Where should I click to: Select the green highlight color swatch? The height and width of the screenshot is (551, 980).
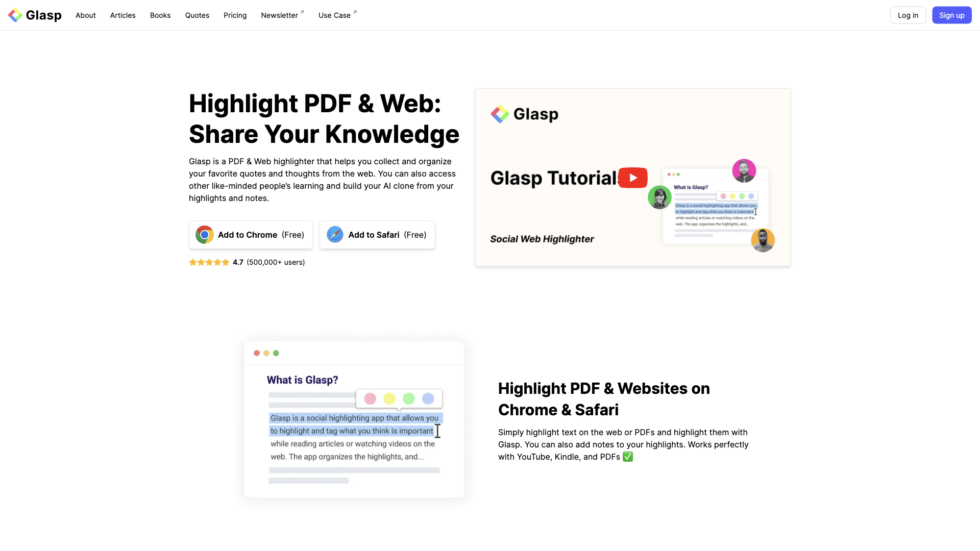click(409, 398)
